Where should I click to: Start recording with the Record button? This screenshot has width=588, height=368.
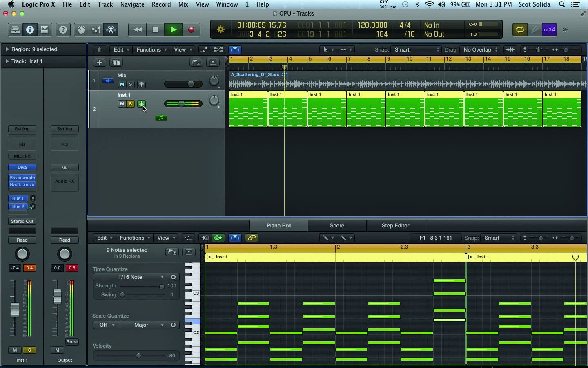[x=191, y=30]
